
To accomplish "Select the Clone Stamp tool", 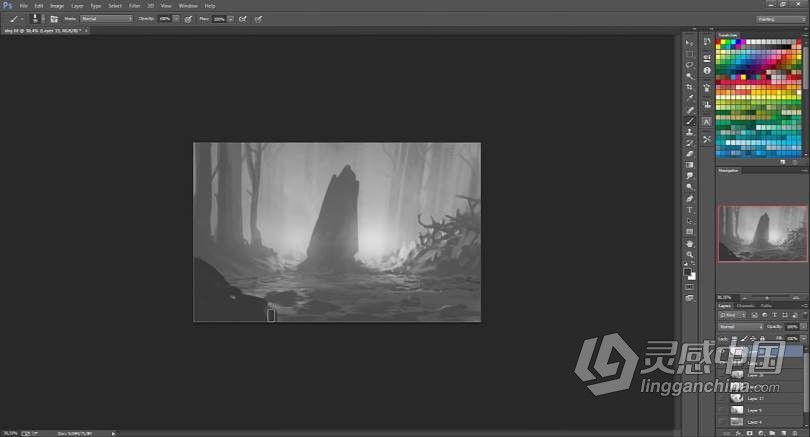I will point(689,132).
